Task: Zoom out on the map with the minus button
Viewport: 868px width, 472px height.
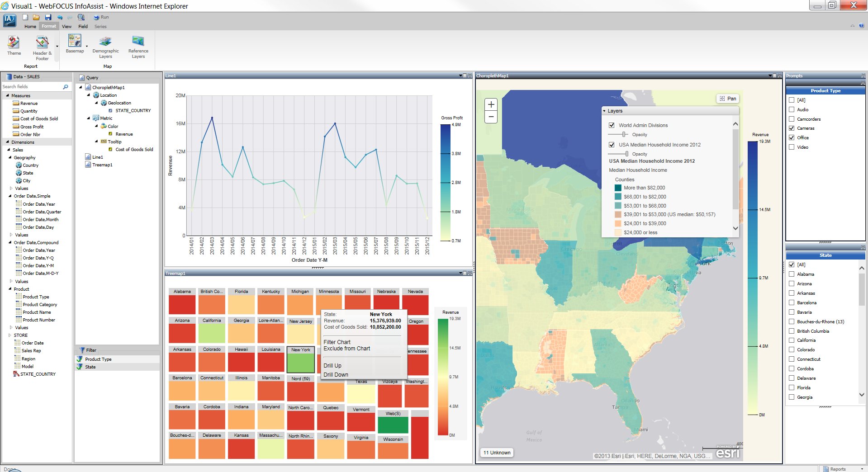Action: pyautogui.click(x=491, y=117)
